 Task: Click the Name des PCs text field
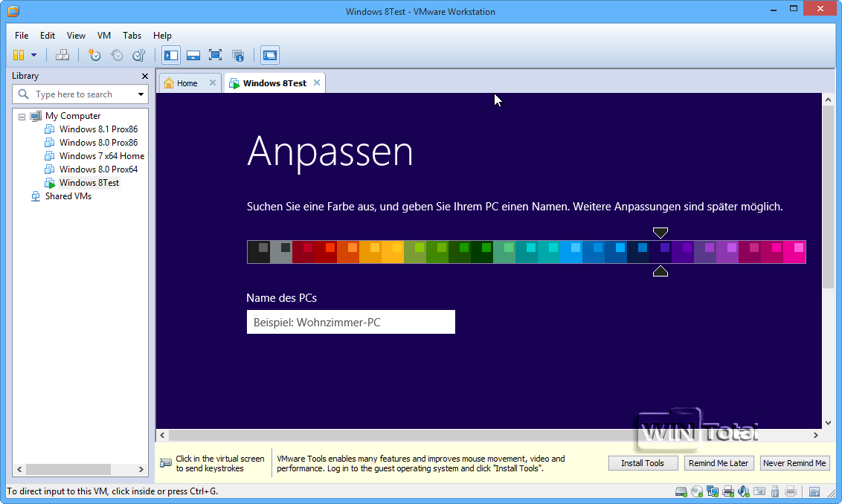click(x=350, y=322)
